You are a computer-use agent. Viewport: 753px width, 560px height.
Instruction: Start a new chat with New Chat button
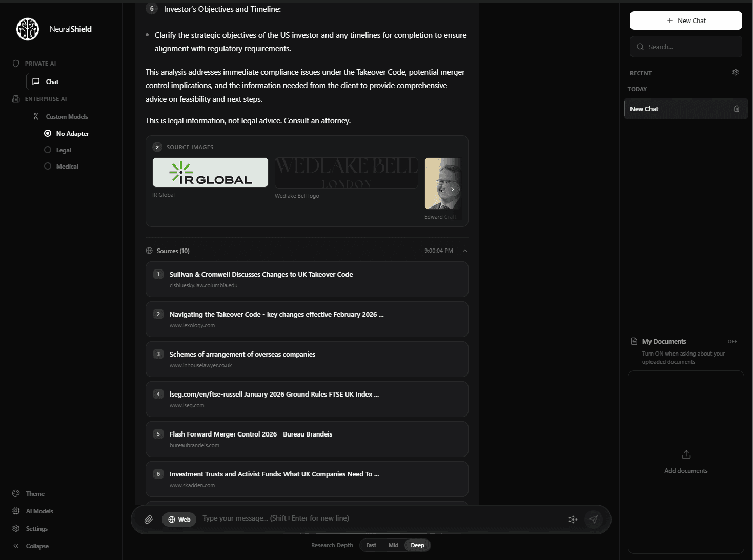(x=686, y=20)
